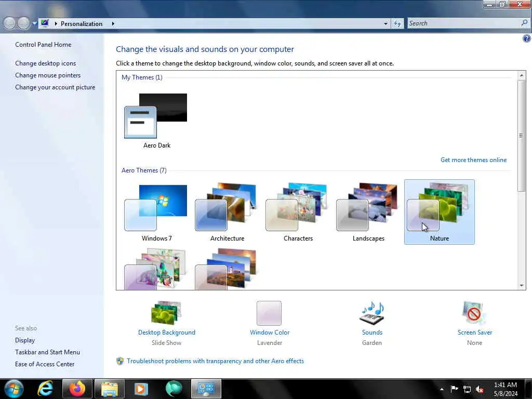Click theme list scroll up arrow
The height and width of the screenshot is (399, 532).
tap(522, 75)
